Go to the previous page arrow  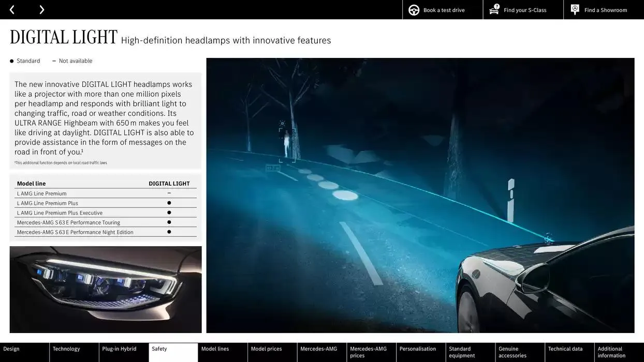coord(12,10)
